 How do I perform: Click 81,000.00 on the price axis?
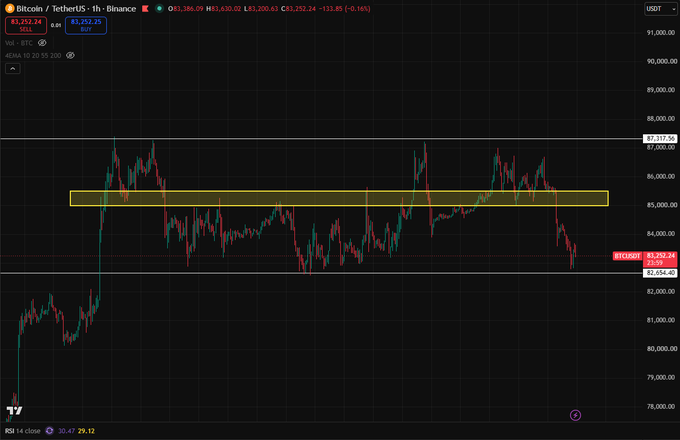click(x=660, y=320)
